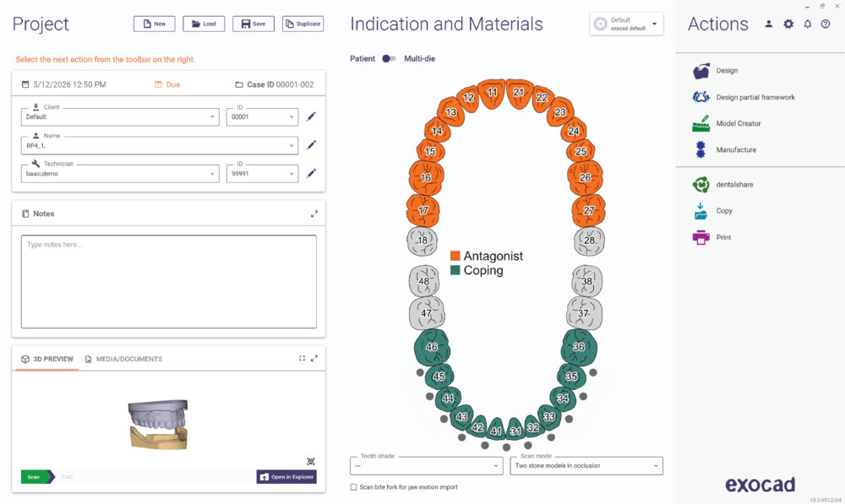Select tooth 18 in the chart
Screen dimensions: 845x504
click(x=422, y=240)
